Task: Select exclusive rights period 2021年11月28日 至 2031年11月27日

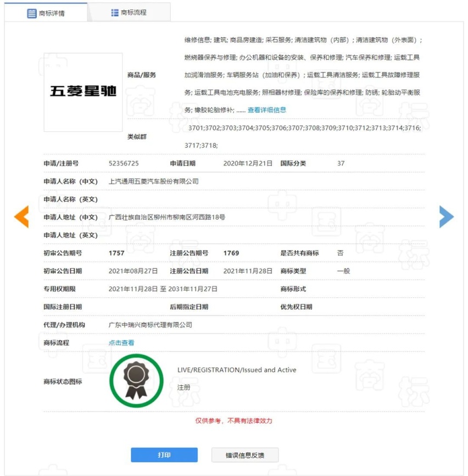Action: click(163, 289)
